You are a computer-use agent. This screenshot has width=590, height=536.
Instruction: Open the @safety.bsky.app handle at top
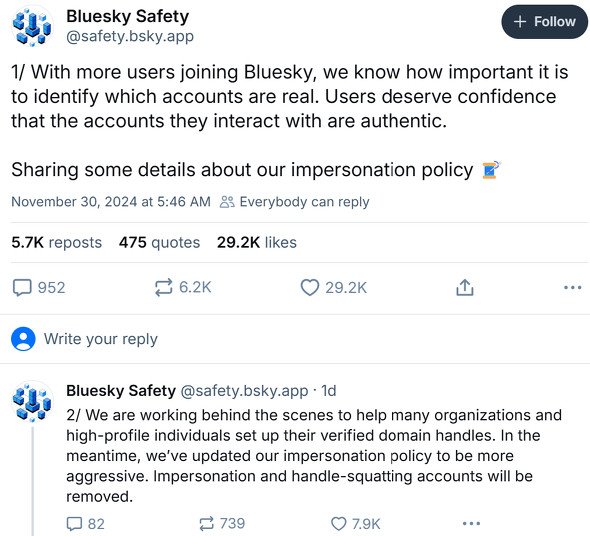click(130, 37)
